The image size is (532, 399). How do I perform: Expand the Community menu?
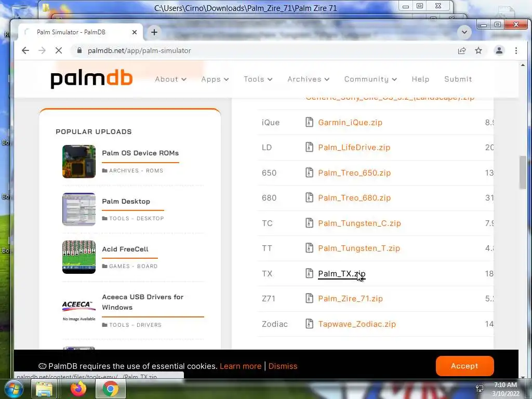[x=370, y=79]
